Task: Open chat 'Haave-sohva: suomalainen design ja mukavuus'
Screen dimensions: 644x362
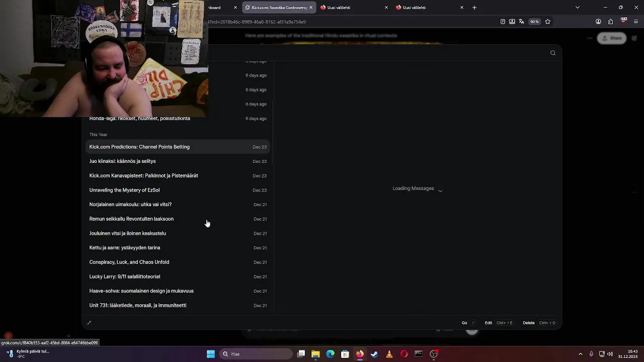Action: [x=178, y=291]
